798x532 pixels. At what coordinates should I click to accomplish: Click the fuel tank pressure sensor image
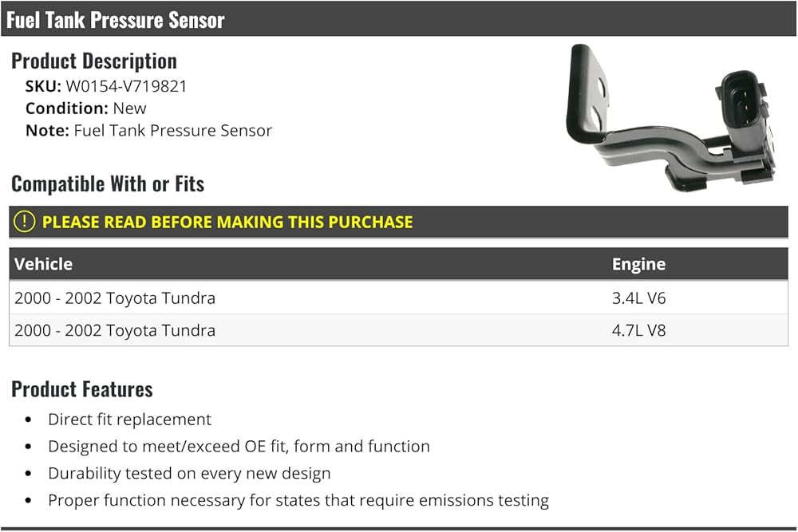671,118
